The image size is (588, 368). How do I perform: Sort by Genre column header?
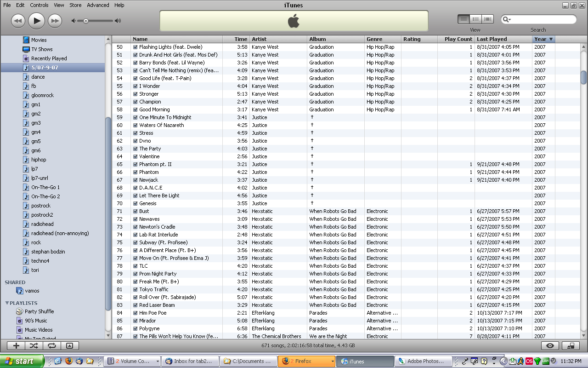383,39
